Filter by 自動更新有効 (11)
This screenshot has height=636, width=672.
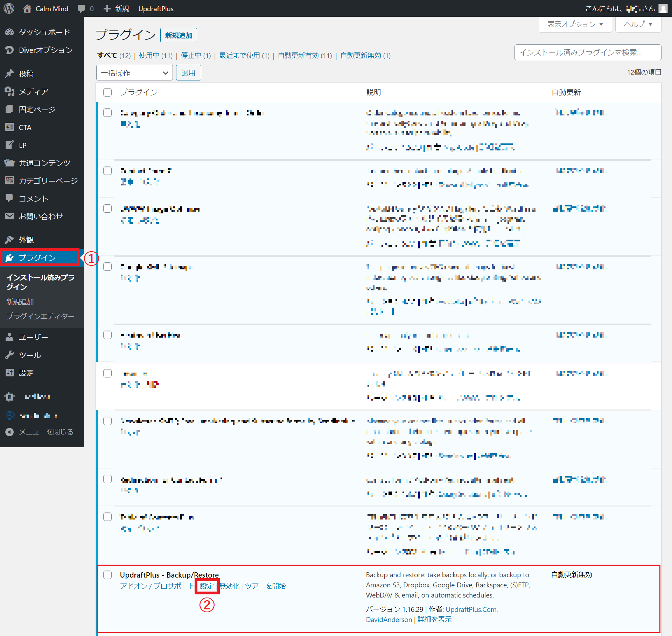pyautogui.click(x=305, y=55)
